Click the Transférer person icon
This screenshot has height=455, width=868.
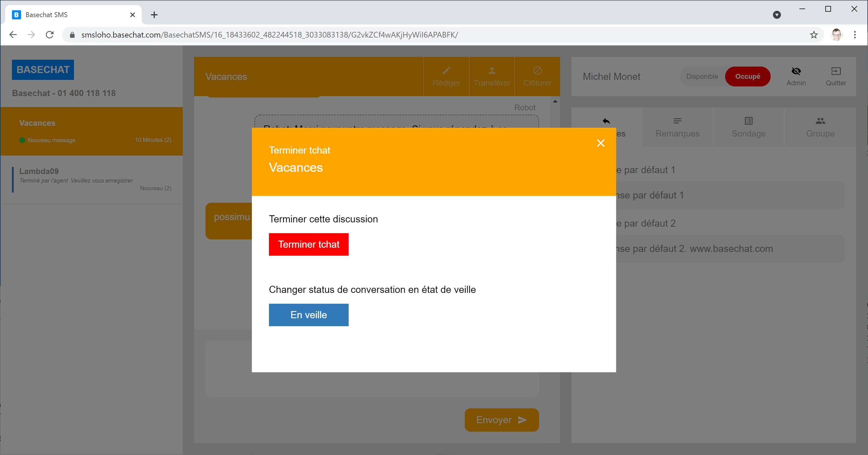click(491, 71)
